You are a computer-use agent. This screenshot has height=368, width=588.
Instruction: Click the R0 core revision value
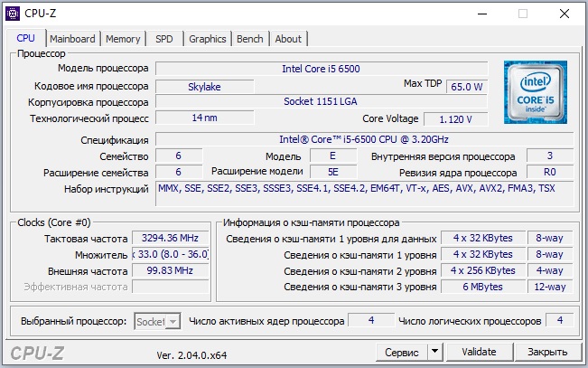coord(550,172)
